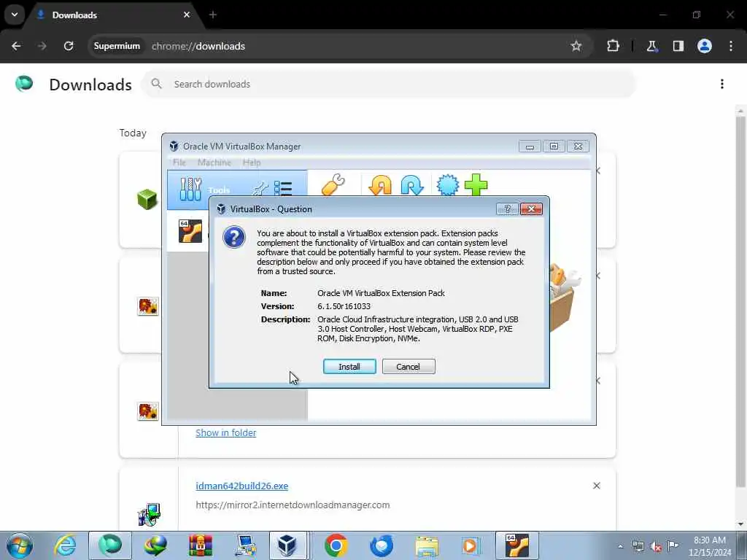Image resolution: width=747 pixels, height=560 pixels.
Task: Open Thunderbird from the taskbar
Action: [382, 545]
